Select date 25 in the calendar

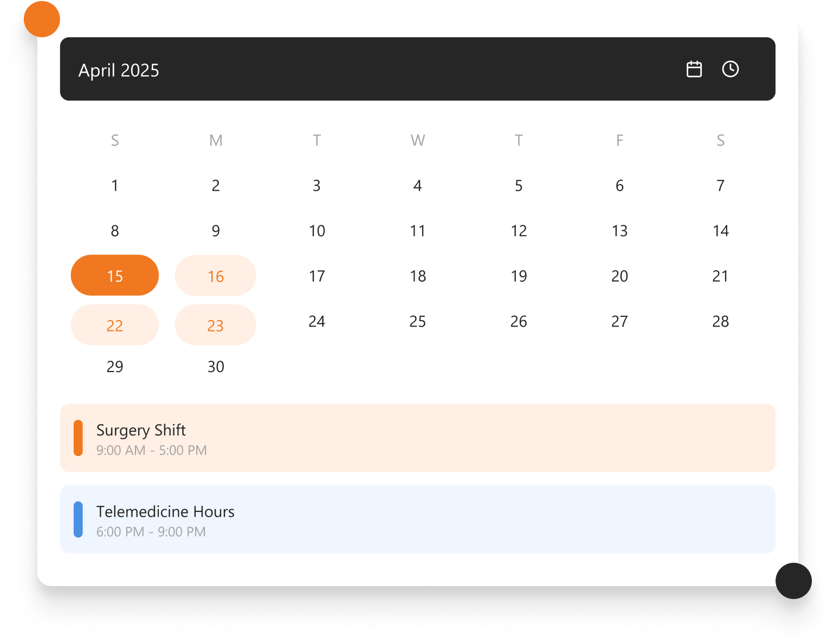[418, 322]
